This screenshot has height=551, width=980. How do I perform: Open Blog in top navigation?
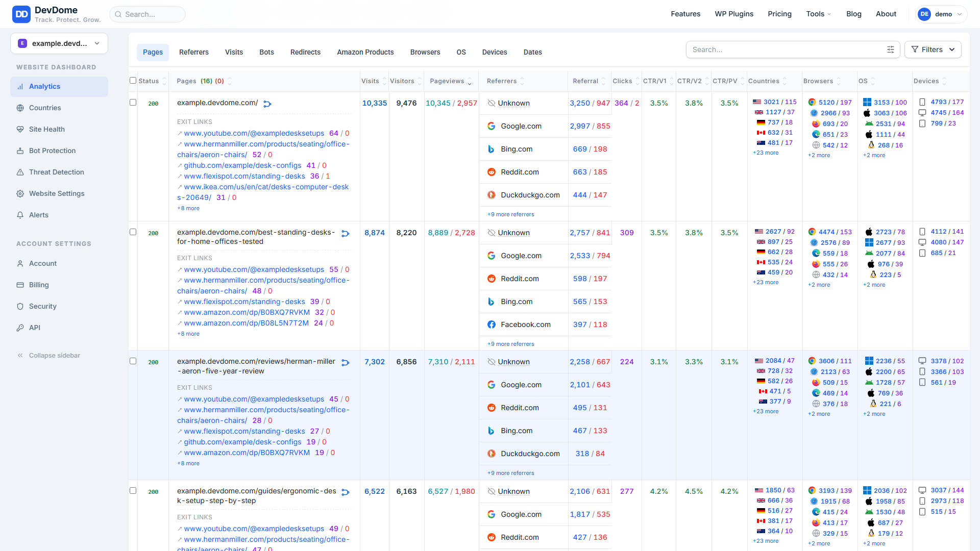tap(853, 14)
